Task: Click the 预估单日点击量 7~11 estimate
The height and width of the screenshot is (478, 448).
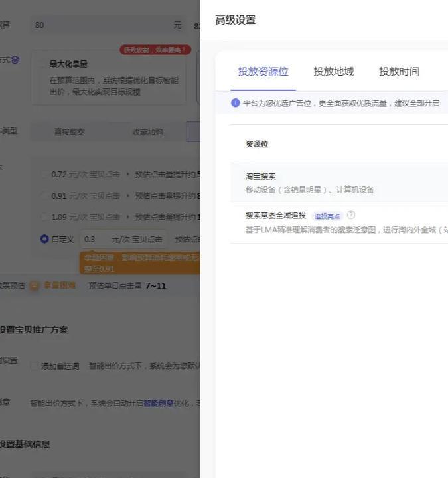Action: tap(127, 286)
